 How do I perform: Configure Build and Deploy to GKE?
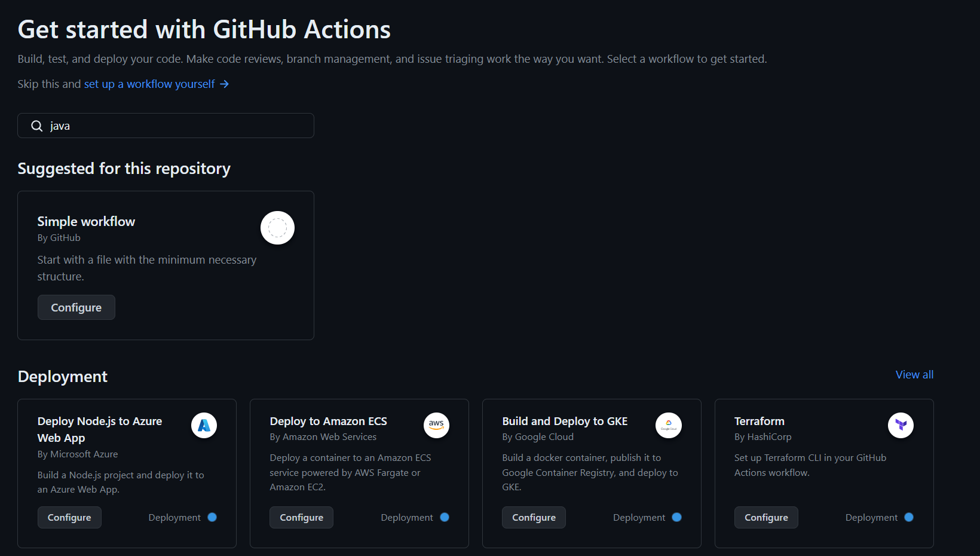pos(534,517)
